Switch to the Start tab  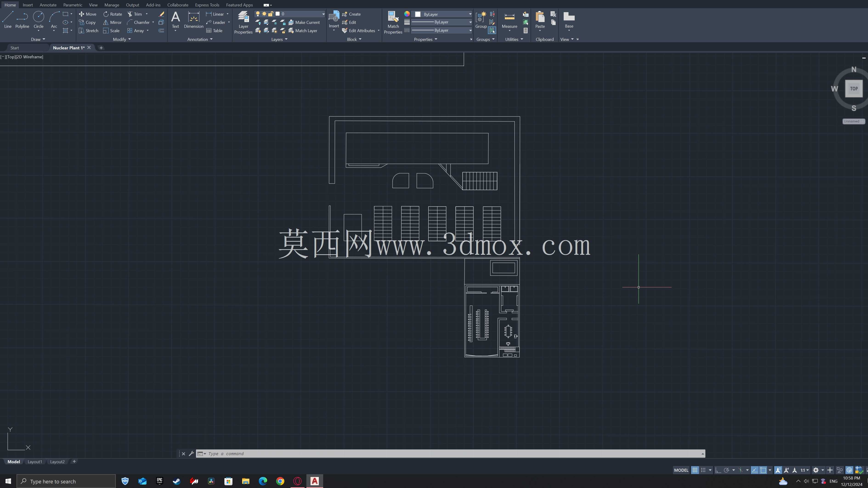point(14,48)
